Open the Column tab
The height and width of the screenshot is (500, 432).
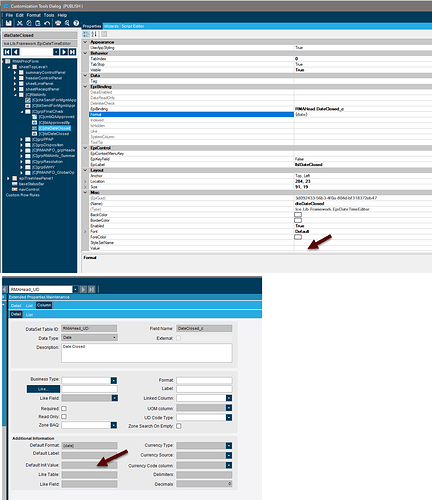tap(44, 305)
